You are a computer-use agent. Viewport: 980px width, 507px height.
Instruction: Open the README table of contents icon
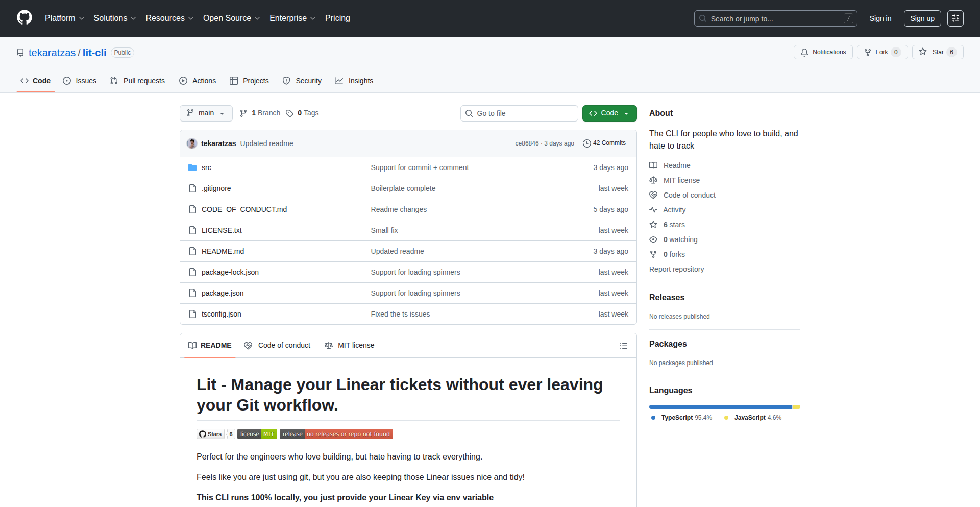click(623, 346)
